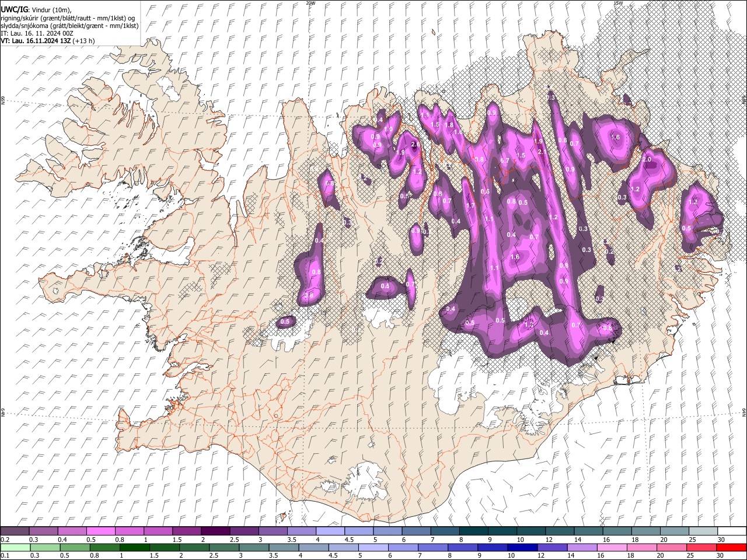
Task: Click the 'rigning/skúrir' legend description line
Action: click(68, 18)
